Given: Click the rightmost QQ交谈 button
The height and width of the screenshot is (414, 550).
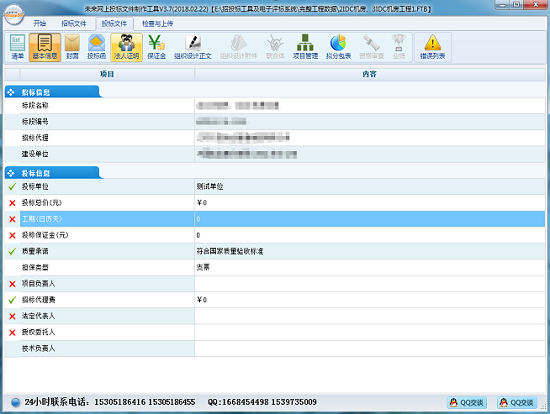Looking at the screenshot, I should click(517, 402).
